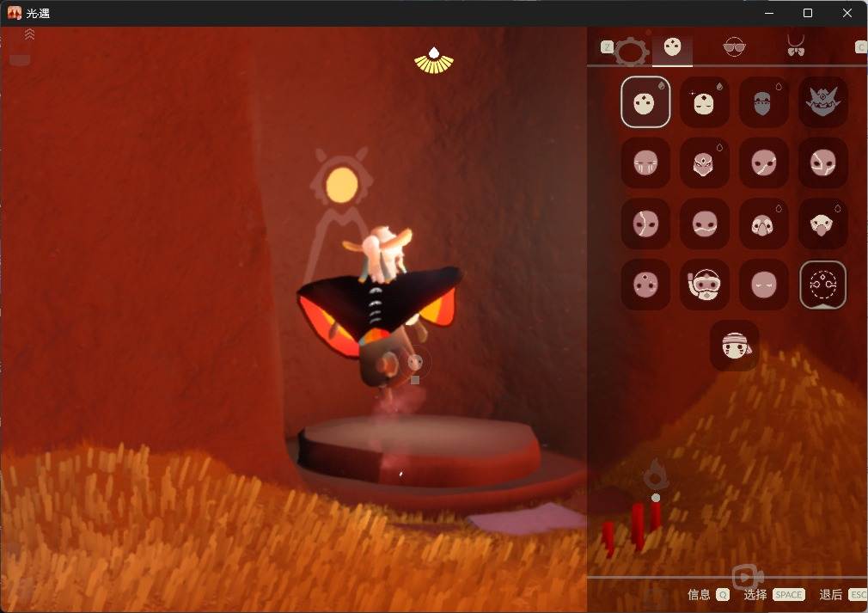Choose the mask with curved vertical crack
This screenshot has height=613, width=868.
coord(645,224)
